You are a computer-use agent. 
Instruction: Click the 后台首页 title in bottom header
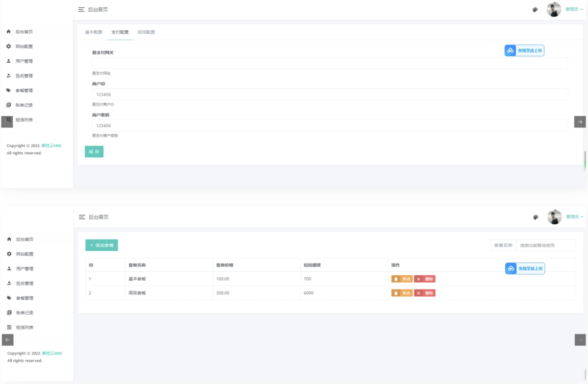(x=98, y=217)
